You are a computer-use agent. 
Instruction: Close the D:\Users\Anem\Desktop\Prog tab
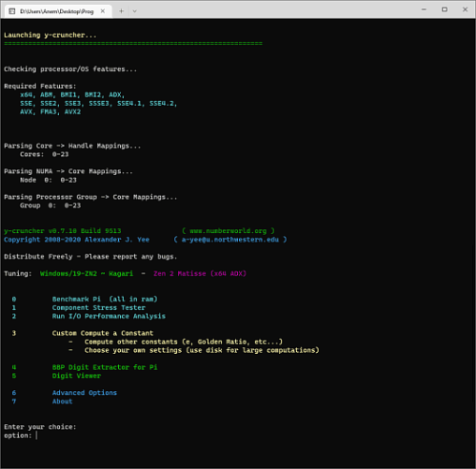(103, 11)
